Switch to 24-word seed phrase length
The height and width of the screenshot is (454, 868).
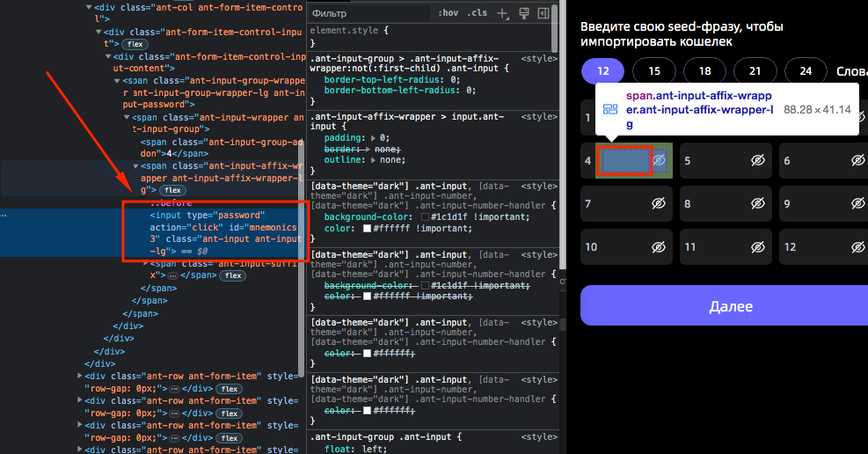click(805, 70)
